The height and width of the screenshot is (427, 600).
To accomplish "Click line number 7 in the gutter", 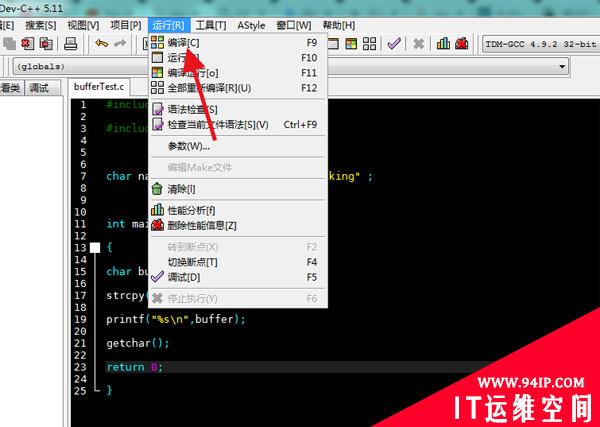I will pos(83,176).
